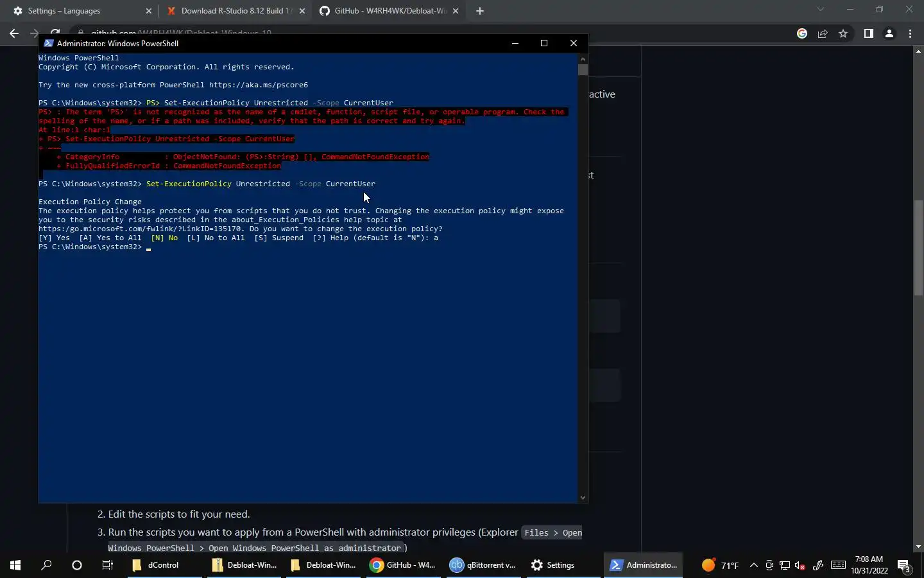Minimize the PowerShell window
924x578 pixels.
pos(515,43)
